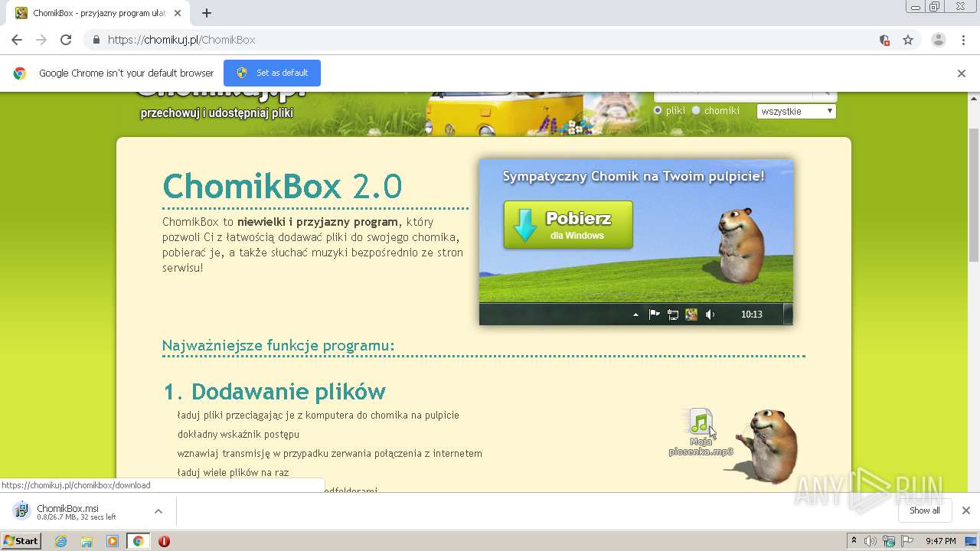Click the text ładuj wiele plików na raz

[x=234, y=472]
